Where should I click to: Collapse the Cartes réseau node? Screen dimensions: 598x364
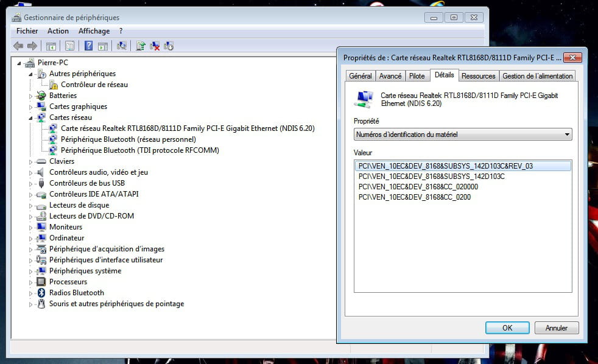[31, 117]
